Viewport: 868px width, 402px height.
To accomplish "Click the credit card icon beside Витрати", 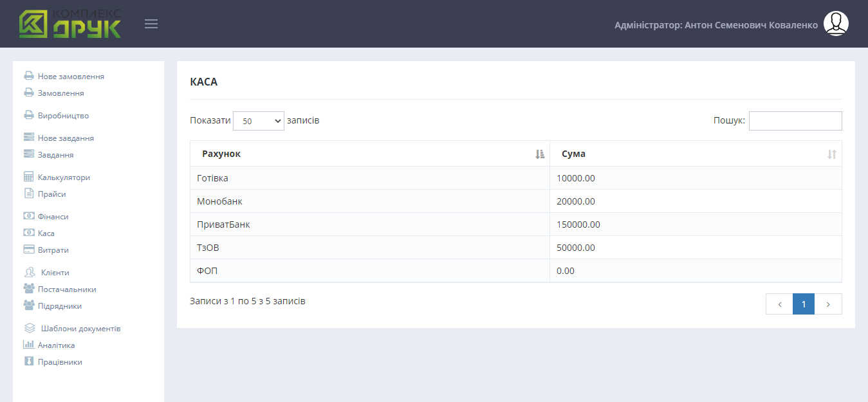I will tap(29, 250).
